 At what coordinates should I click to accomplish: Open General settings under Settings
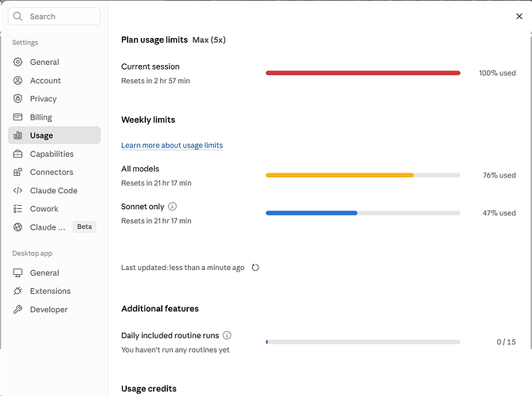[54, 62]
